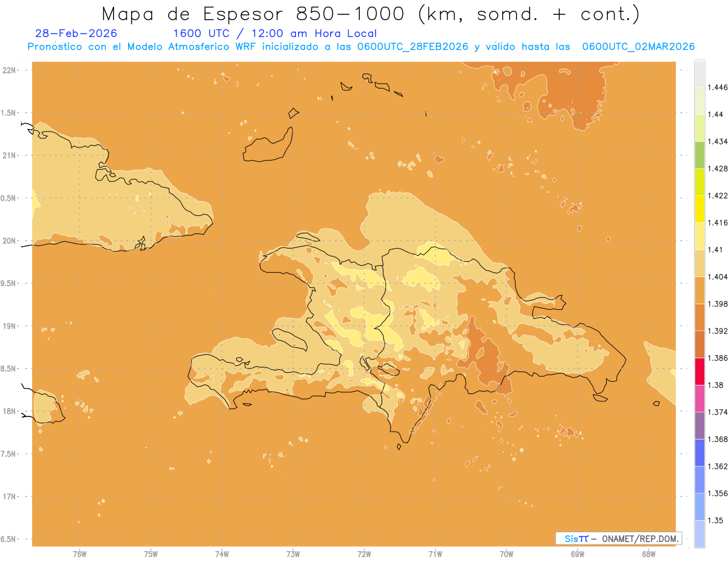Pick the tan legend swatch between 1.404 and 1.41
Viewport: 728px width, 562px height.
coord(699,263)
